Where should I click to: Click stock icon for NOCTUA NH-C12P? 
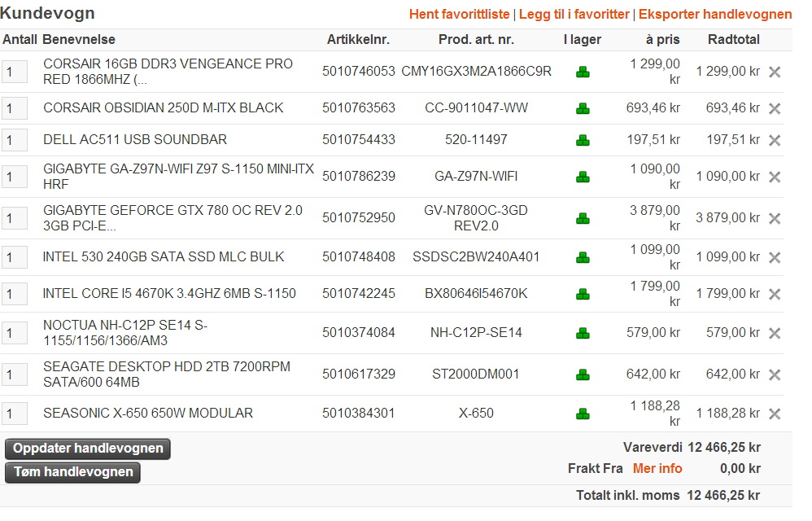[583, 333]
